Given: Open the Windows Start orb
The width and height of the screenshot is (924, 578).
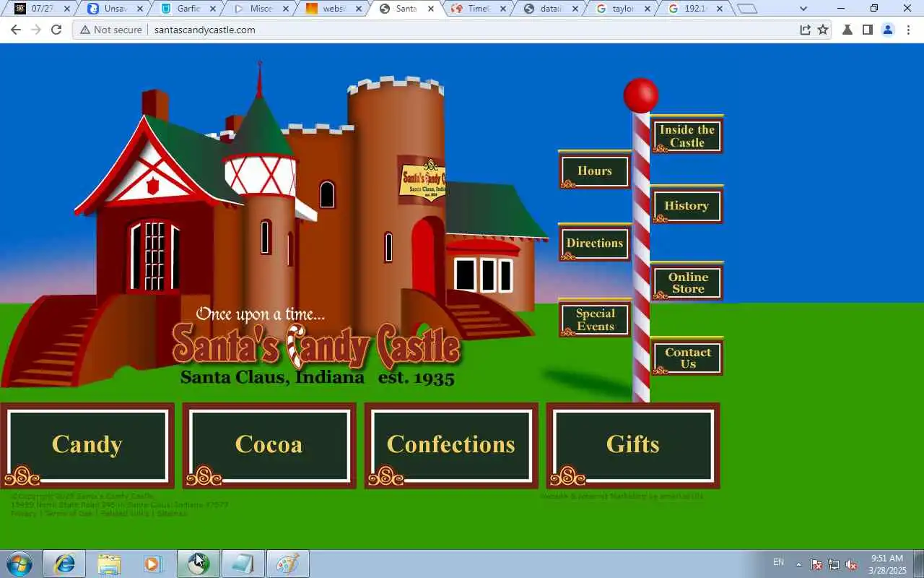Looking at the screenshot, I should click(19, 564).
